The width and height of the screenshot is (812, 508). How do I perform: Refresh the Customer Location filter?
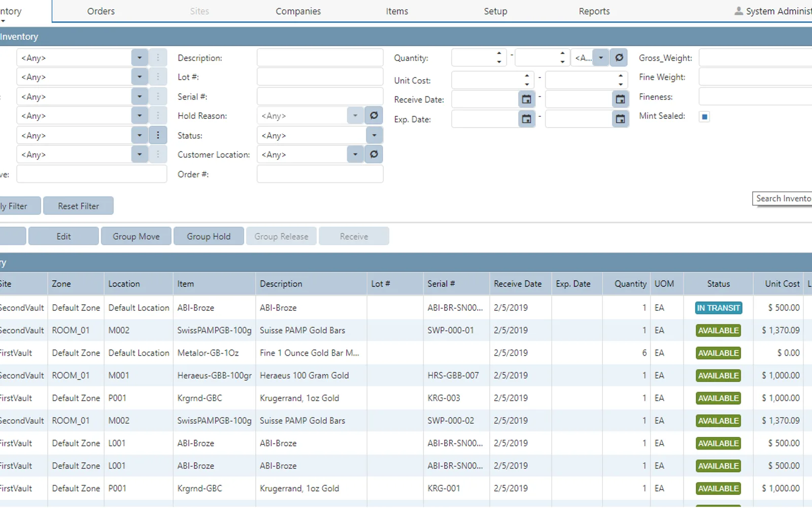[x=374, y=154]
